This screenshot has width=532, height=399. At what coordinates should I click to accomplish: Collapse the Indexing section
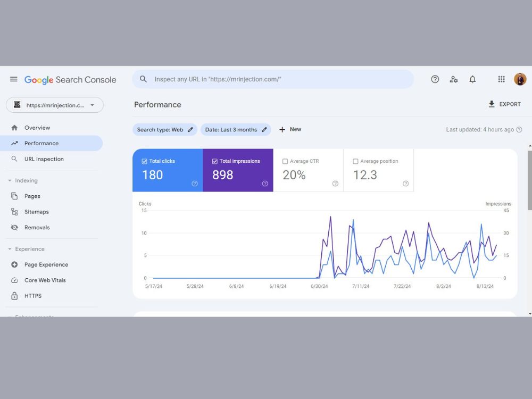tap(10, 180)
